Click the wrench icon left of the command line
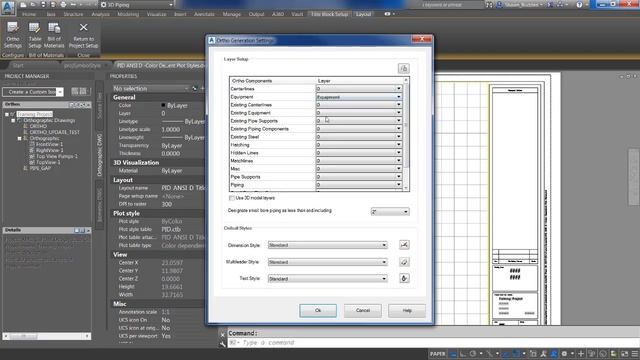This screenshot has width=640, height=360. (222, 344)
